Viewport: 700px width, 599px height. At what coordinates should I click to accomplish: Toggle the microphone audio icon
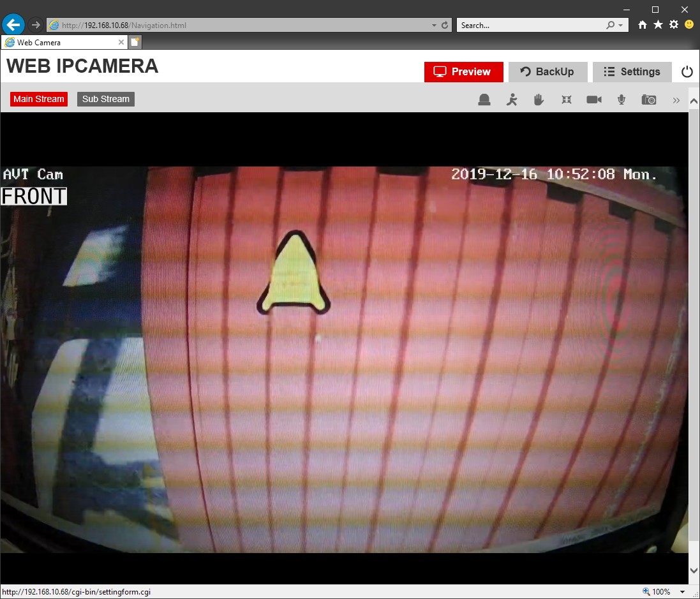[622, 100]
